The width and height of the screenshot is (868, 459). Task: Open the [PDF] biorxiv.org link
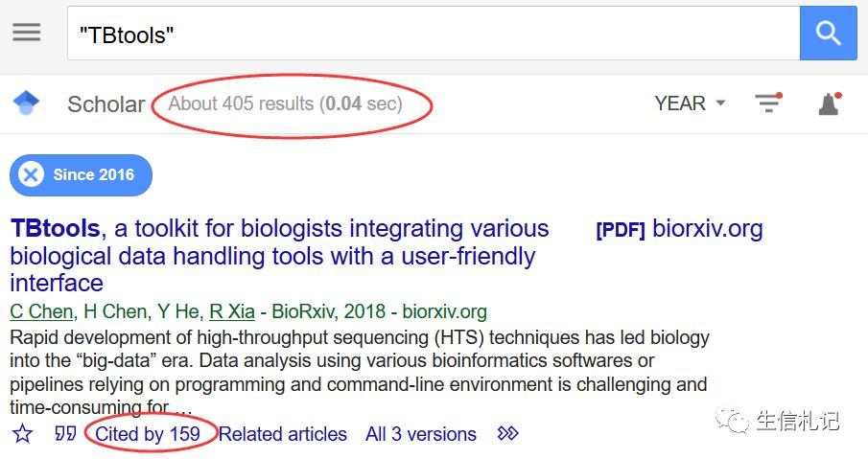(x=679, y=229)
